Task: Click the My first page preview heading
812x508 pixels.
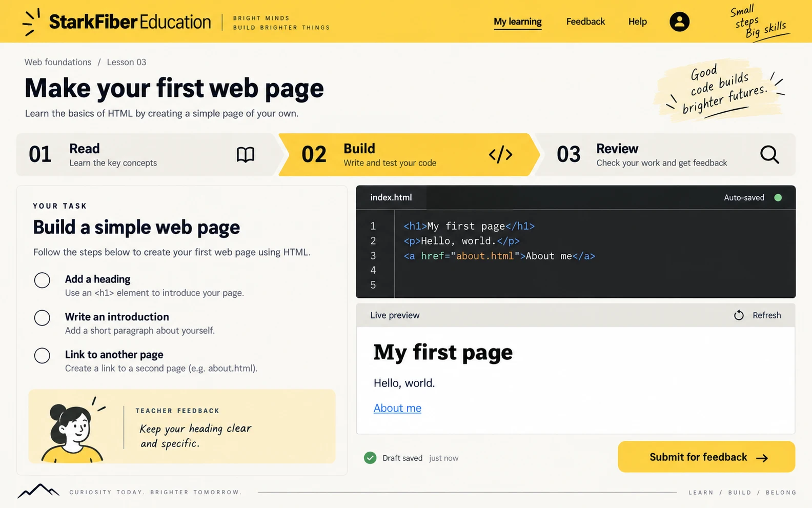Action: (443, 352)
